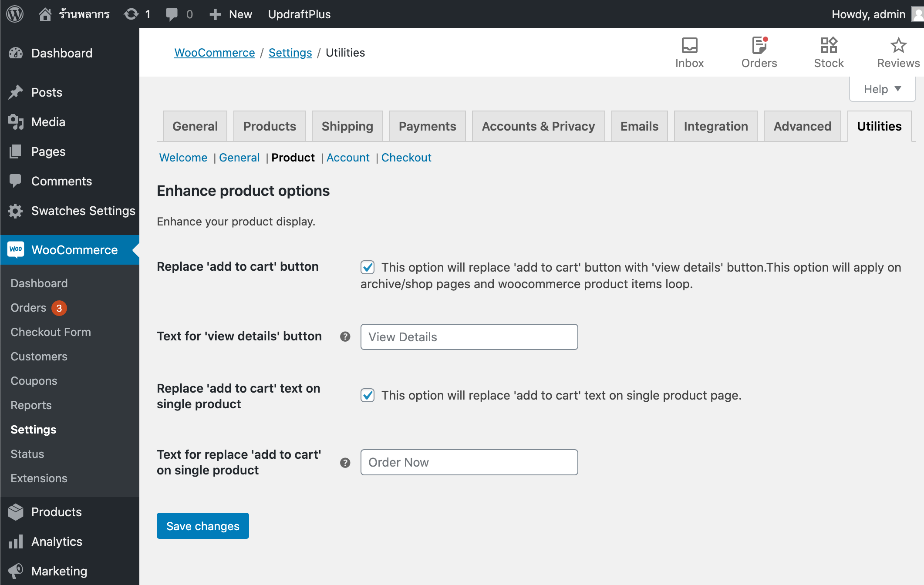Open Status submenu item
924x585 pixels.
27,454
